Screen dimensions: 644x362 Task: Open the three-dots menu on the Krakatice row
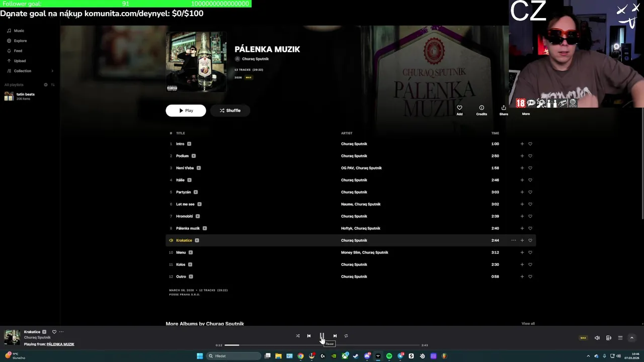click(514, 240)
